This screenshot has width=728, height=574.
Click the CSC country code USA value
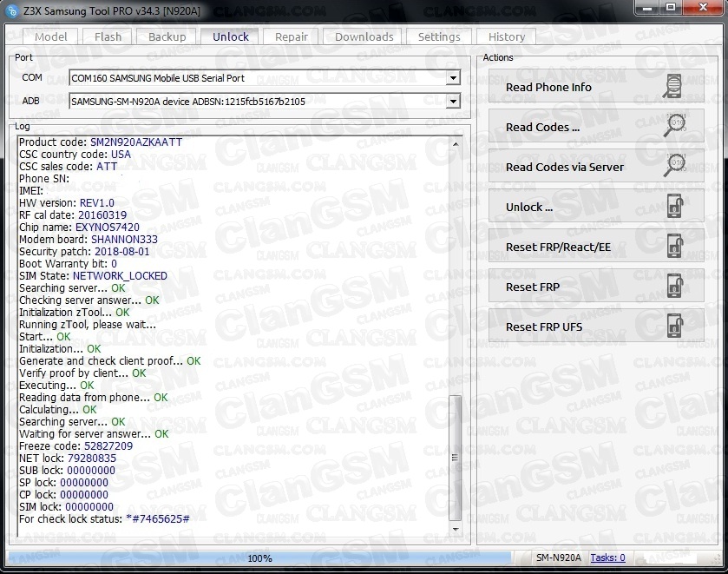coord(121,155)
